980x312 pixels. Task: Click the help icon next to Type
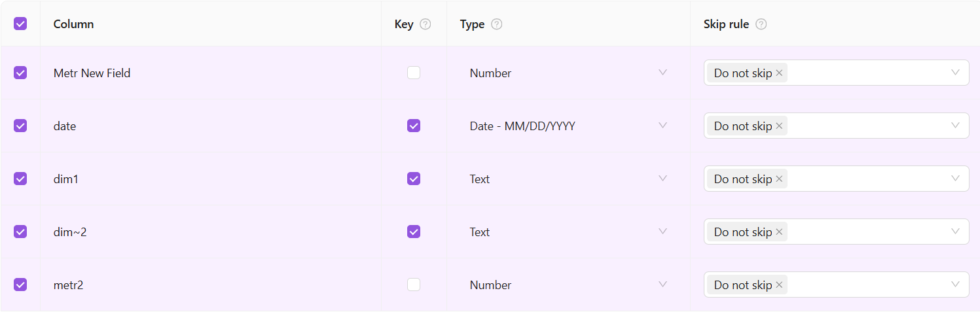pos(497,24)
